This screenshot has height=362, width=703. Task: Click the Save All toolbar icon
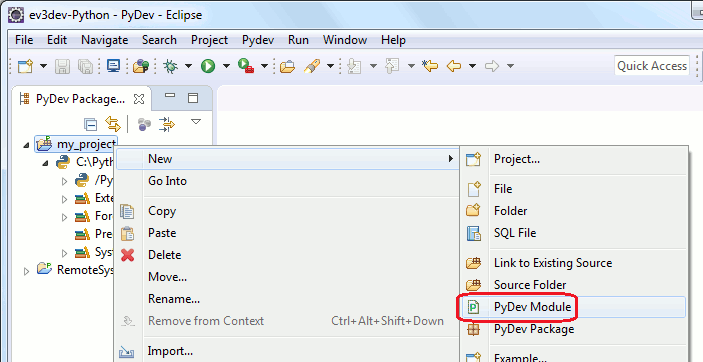85,66
